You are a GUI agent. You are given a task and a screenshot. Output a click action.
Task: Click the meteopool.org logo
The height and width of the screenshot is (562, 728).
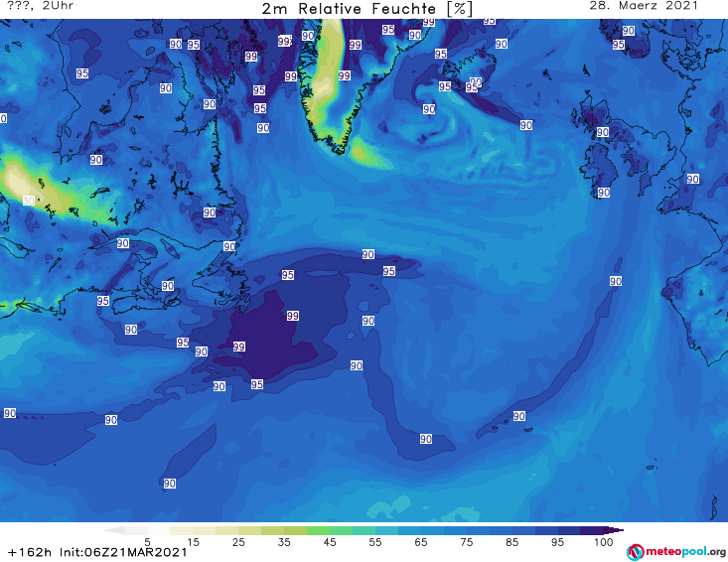(676, 552)
